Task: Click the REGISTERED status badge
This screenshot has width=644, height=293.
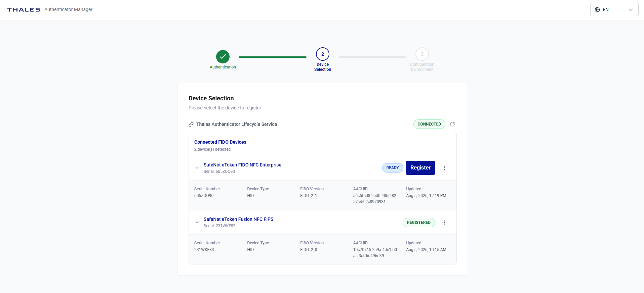Action: click(x=419, y=223)
